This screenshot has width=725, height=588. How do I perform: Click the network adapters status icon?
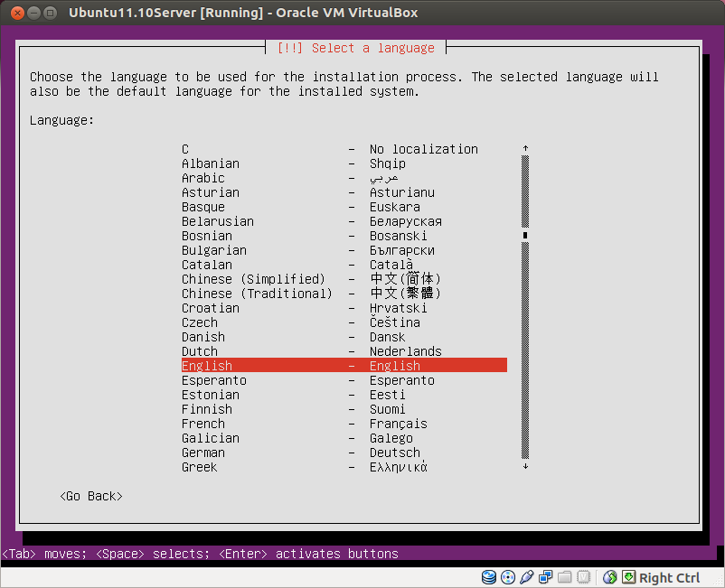(x=546, y=577)
